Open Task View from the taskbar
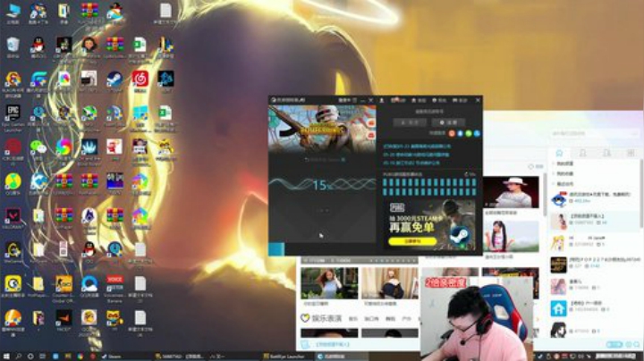This screenshot has width=644, height=361. pyautogui.click(x=42, y=356)
